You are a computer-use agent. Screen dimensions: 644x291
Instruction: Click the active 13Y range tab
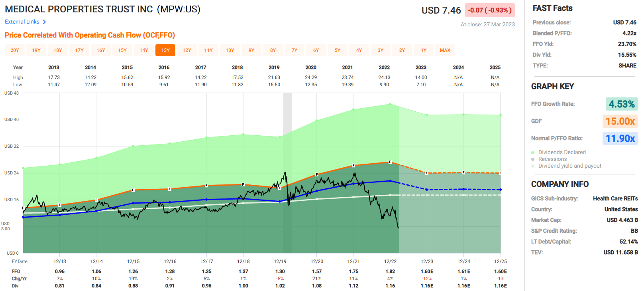(165, 50)
